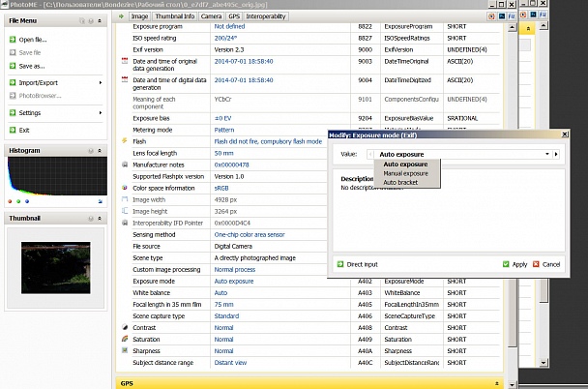Screen dimensions: 588x389
Task: Click the Saturation row icon
Action: pyautogui.click(x=125, y=339)
